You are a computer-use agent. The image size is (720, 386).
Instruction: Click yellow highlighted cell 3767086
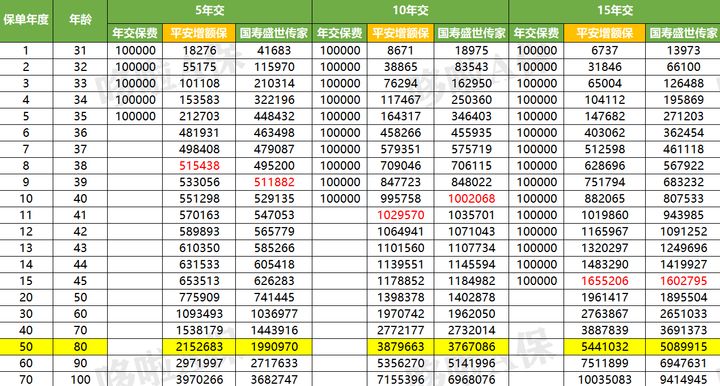click(x=472, y=347)
